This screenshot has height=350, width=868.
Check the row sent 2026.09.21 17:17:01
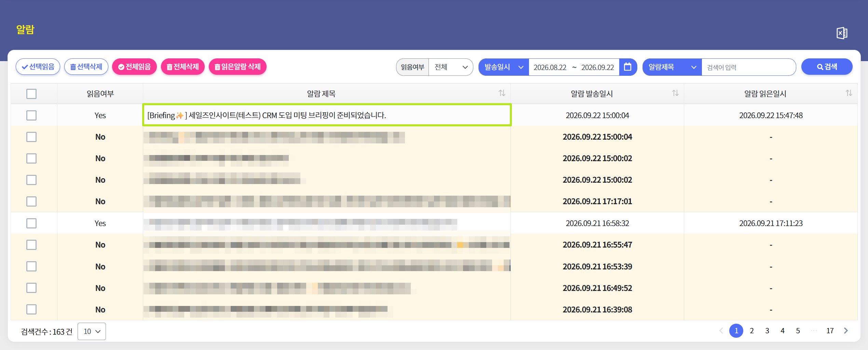pos(31,201)
